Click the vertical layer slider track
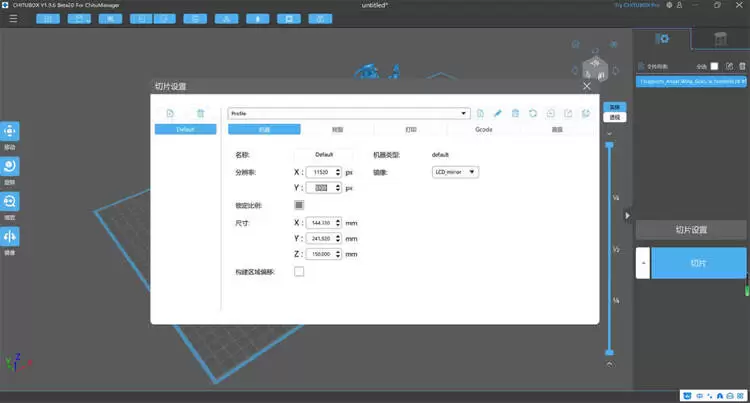The height and width of the screenshot is (403, 750). point(609,250)
